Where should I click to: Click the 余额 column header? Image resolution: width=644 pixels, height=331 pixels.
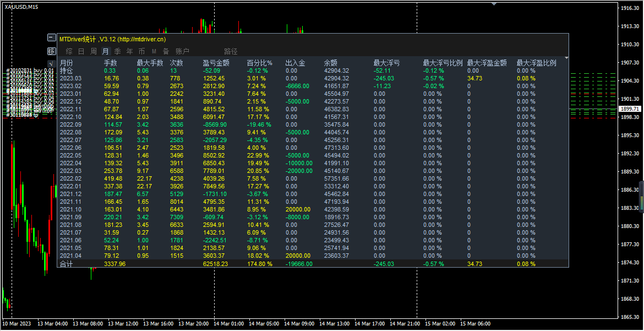331,63
